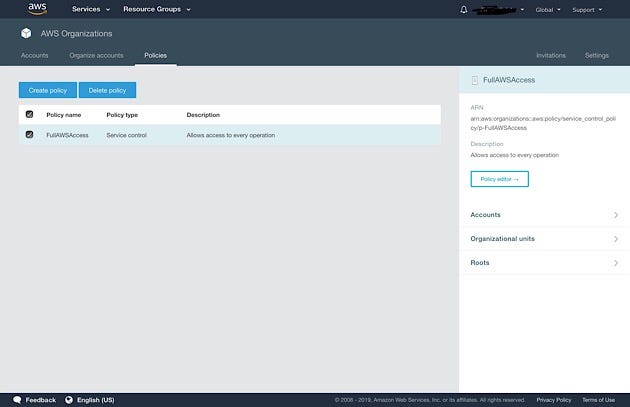Click the Service control type cell
The height and width of the screenshot is (407, 630).
tap(127, 135)
